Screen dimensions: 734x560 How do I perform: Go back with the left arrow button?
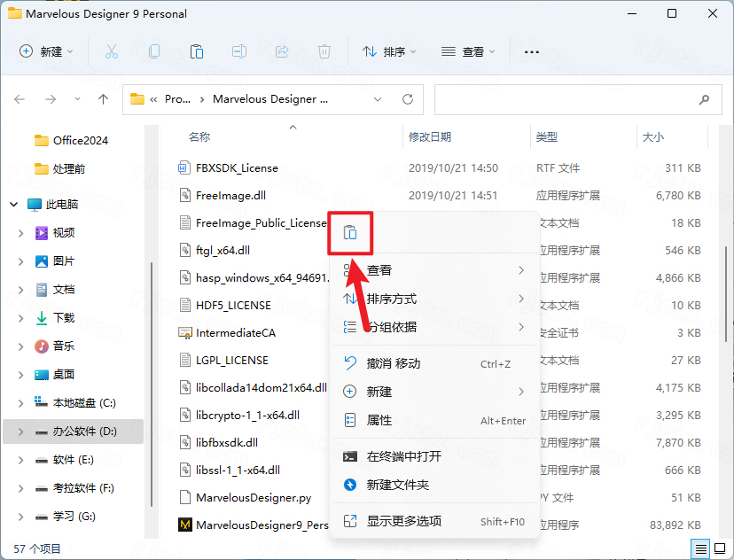pyautogui.click(x=20, y=99)
